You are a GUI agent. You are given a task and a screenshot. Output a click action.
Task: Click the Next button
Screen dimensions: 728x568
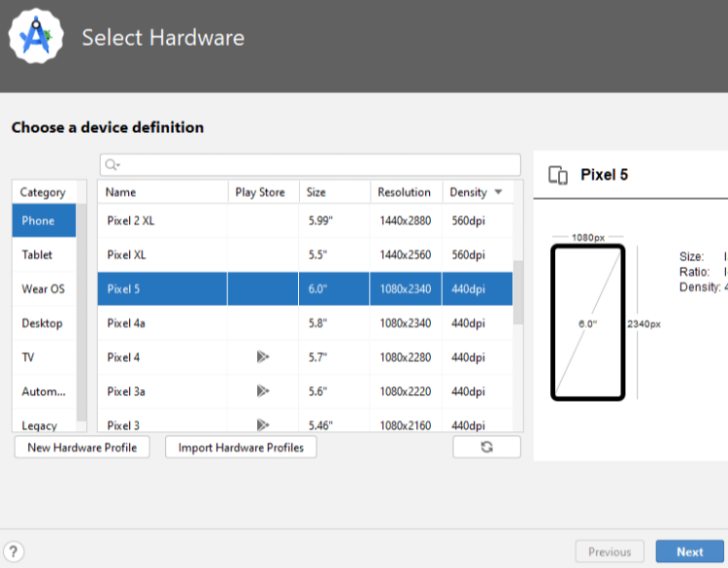pyautogui.click(x=689, y=551)
